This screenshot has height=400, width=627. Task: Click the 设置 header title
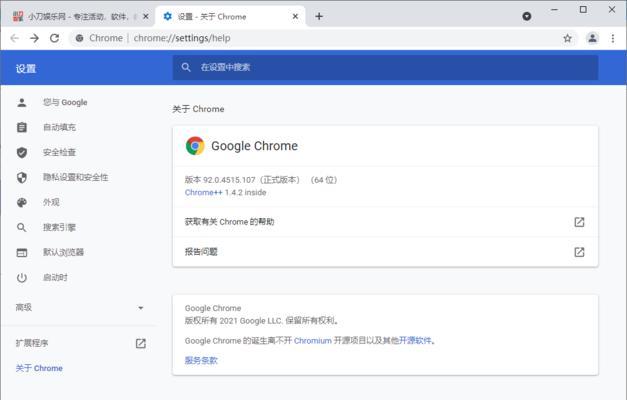[26, 69]
